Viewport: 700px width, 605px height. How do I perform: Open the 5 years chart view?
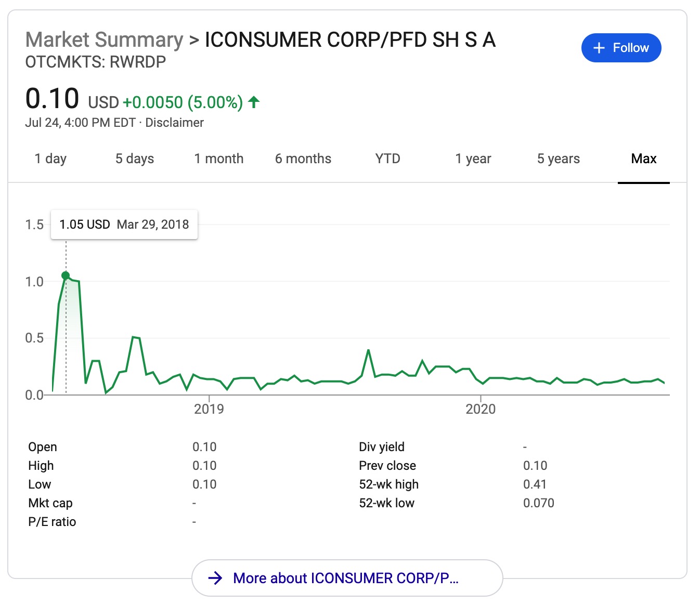point(558,159)
